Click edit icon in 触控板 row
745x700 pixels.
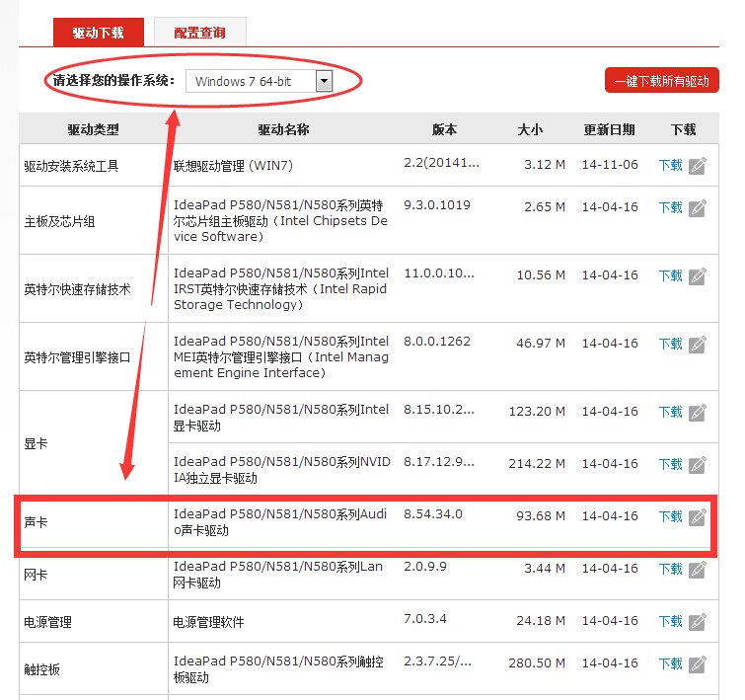(697, 663)
